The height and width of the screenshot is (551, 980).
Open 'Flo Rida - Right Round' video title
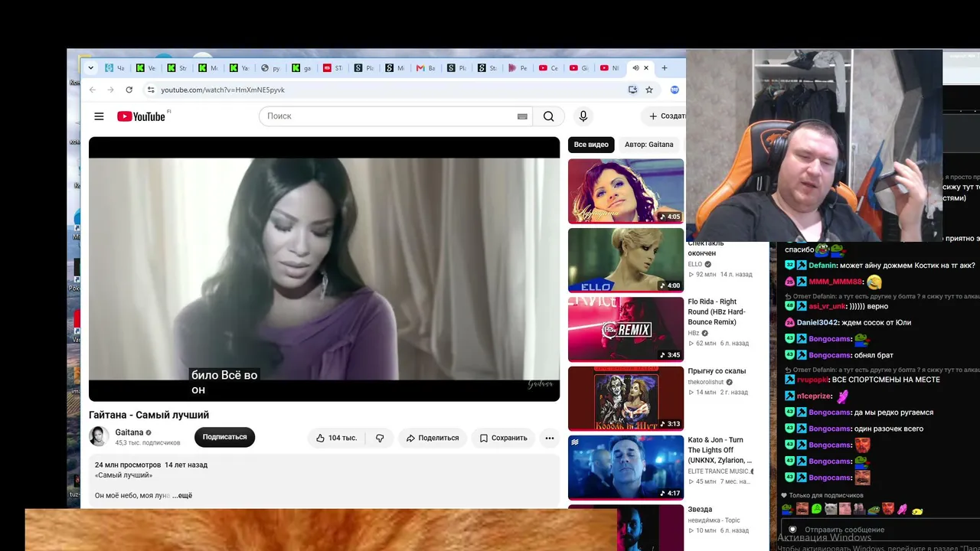click(x=717, y=312)
